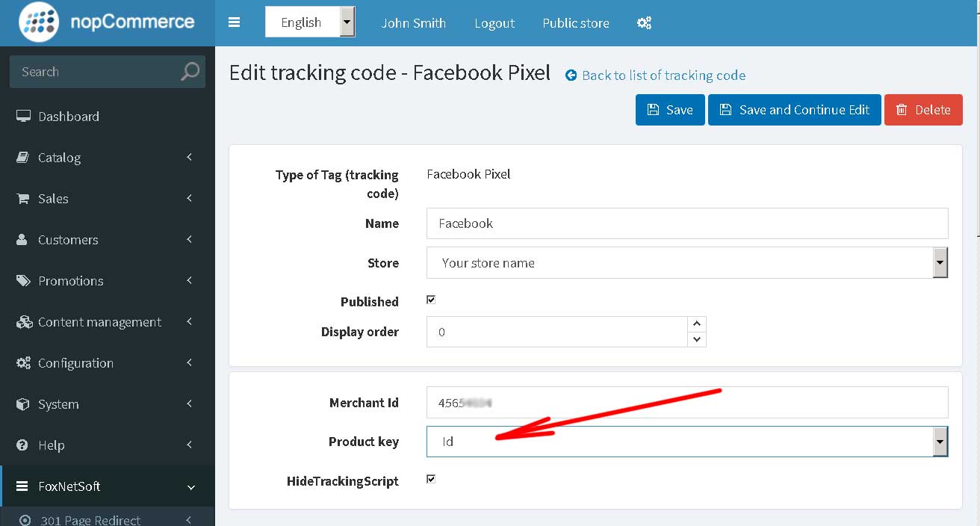980x526 pixels.
Task: Open the Content management menu item
Action: click(108, 321)
